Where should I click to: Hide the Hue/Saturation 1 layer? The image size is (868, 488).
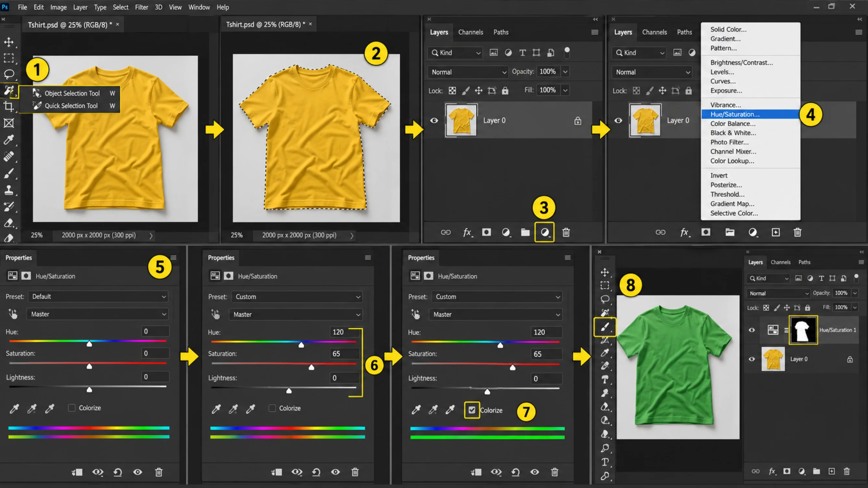coord(752,330)
